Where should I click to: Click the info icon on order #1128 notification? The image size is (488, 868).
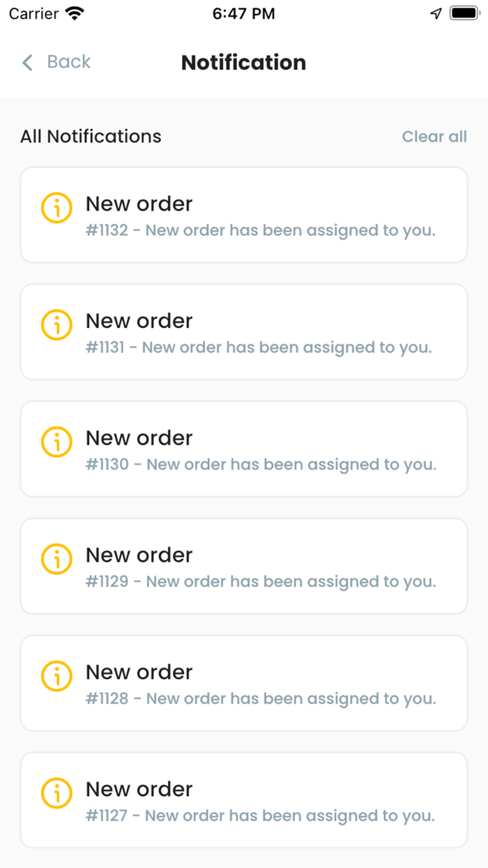coord(56,675)
